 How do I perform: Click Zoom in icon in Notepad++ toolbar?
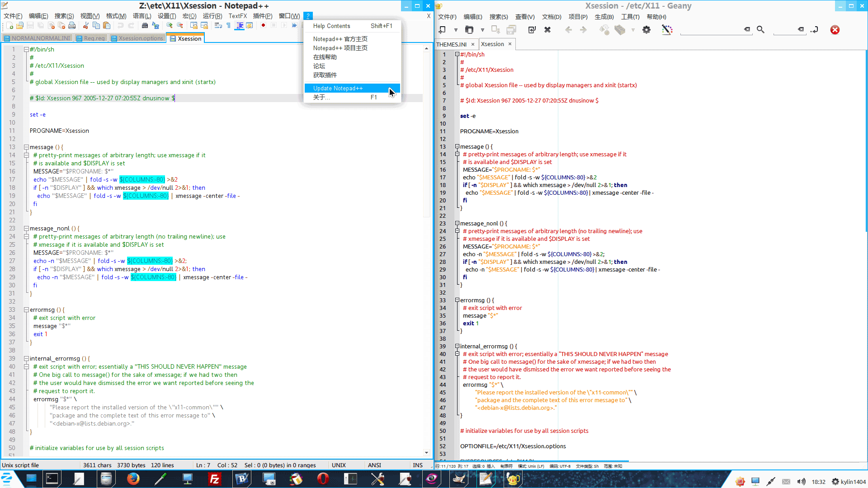pos(170,26)
